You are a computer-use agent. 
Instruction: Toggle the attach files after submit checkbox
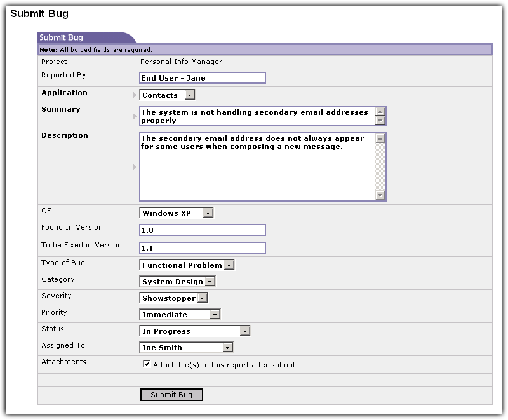pos(147,364)
